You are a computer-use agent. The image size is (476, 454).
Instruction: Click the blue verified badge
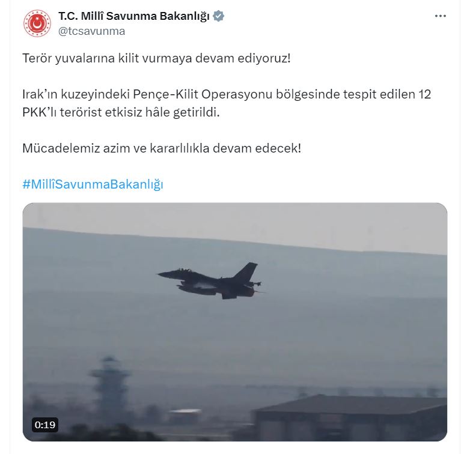[218, 16]
